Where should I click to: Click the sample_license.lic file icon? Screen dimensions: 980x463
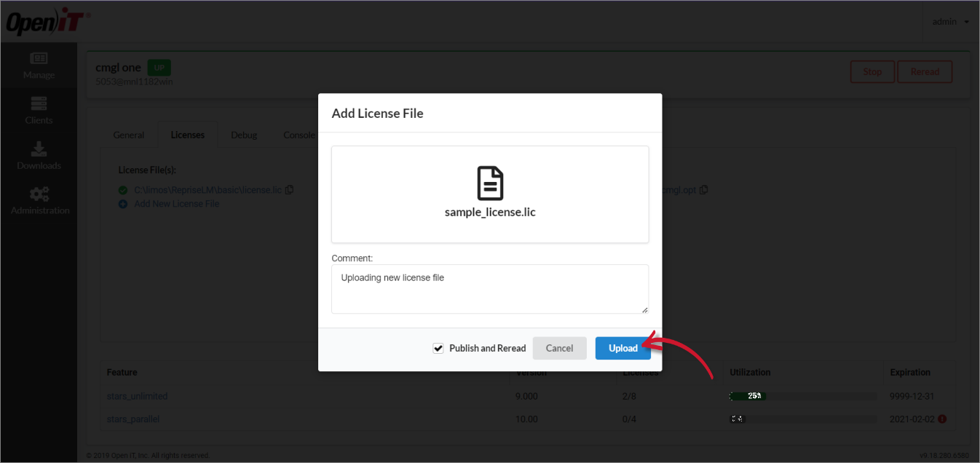click(x=490, y=183)
